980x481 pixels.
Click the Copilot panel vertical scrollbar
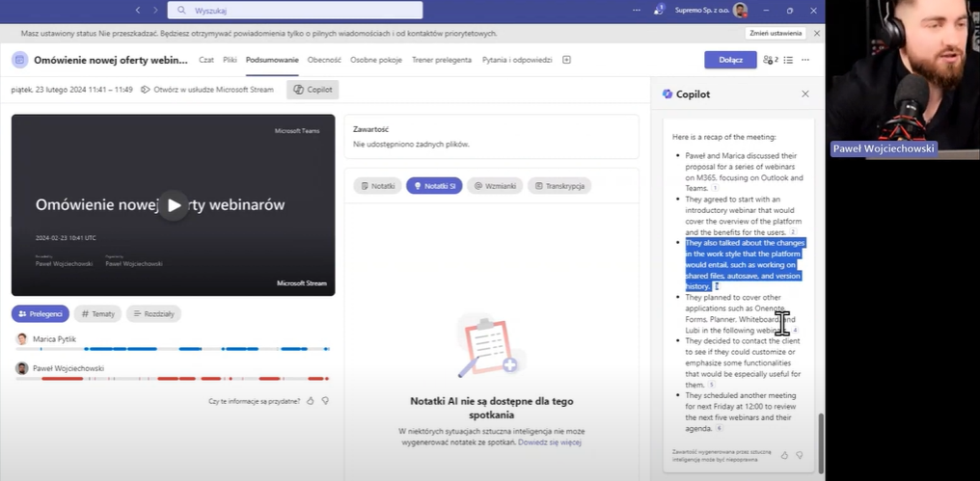(821, 443)
